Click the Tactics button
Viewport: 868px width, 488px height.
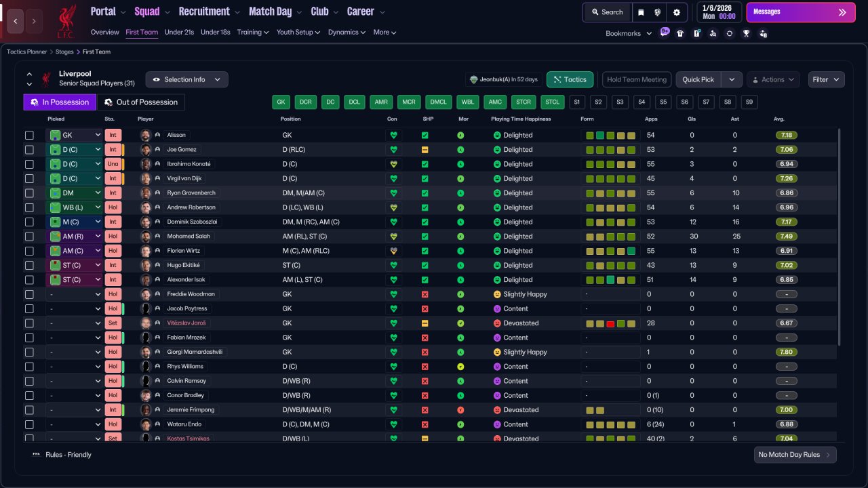(x=570, y=79)
